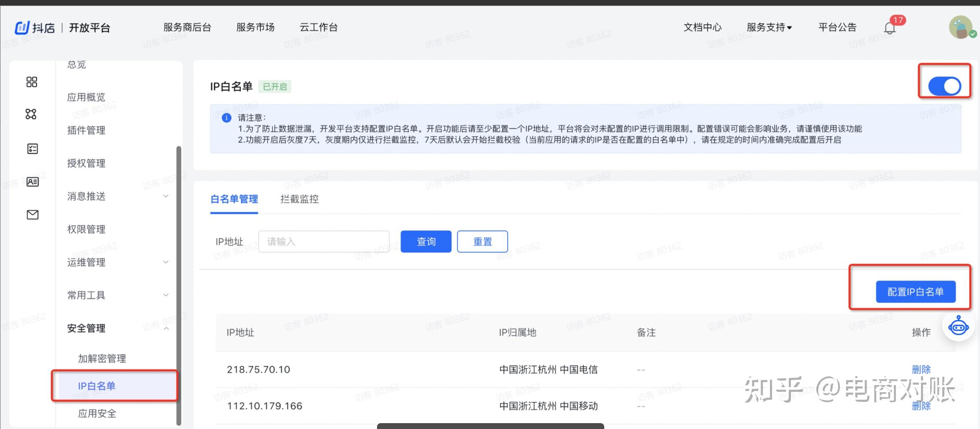
Task: Switch to the 拦截监控 tab
Action: tap(299, 199)
